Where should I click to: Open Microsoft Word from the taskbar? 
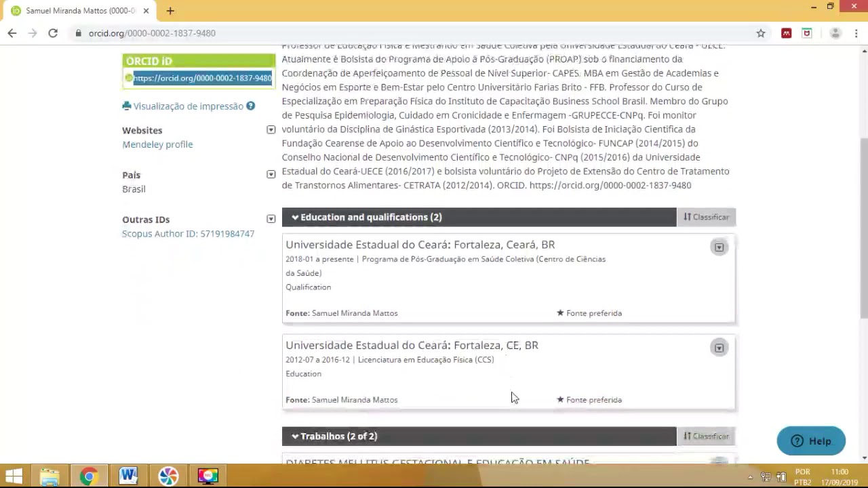128,476
